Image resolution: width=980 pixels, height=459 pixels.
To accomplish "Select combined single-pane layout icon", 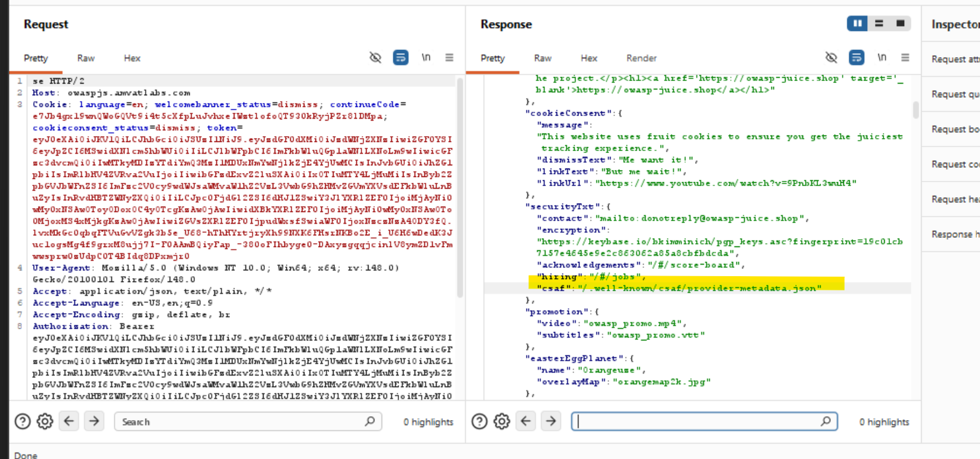I will (900, 23).
